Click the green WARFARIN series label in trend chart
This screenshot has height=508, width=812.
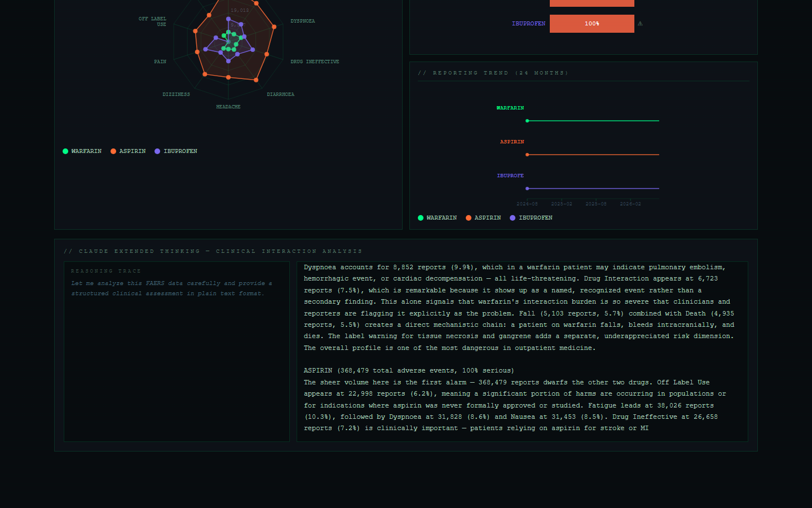pyautogui.click(x=510, y=108)
